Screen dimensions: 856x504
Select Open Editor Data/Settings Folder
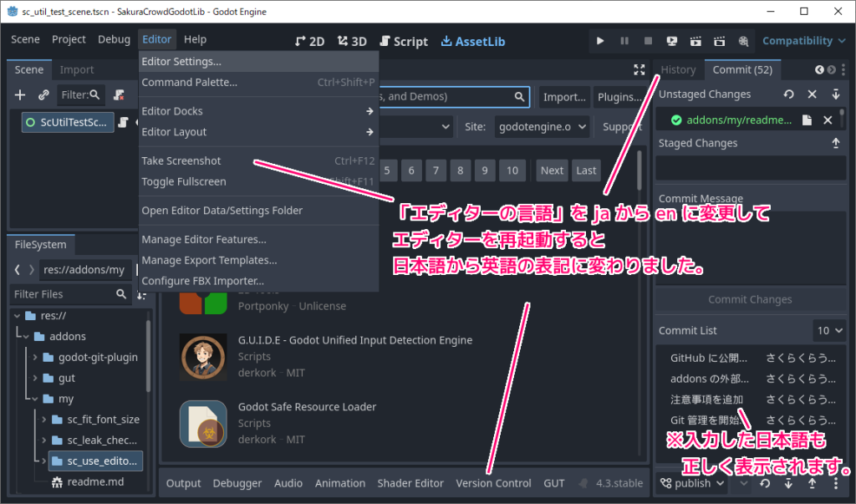click(259, 211)
